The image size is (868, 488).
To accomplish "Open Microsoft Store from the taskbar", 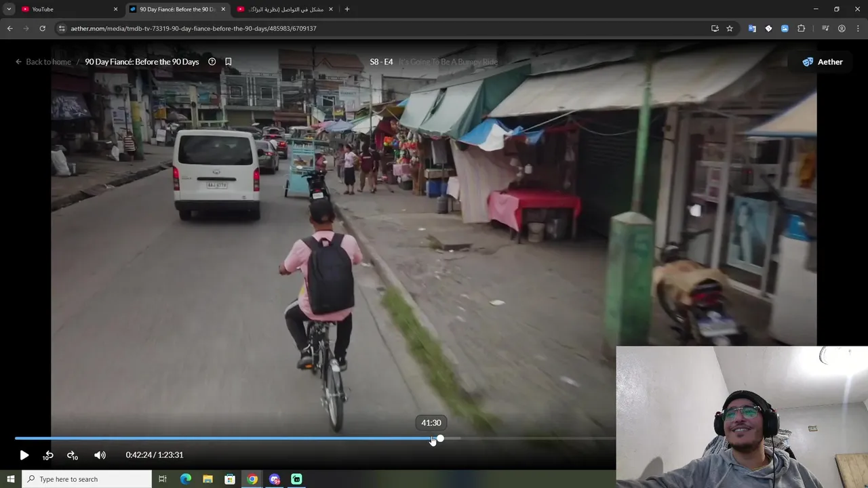I will (230, 479).
